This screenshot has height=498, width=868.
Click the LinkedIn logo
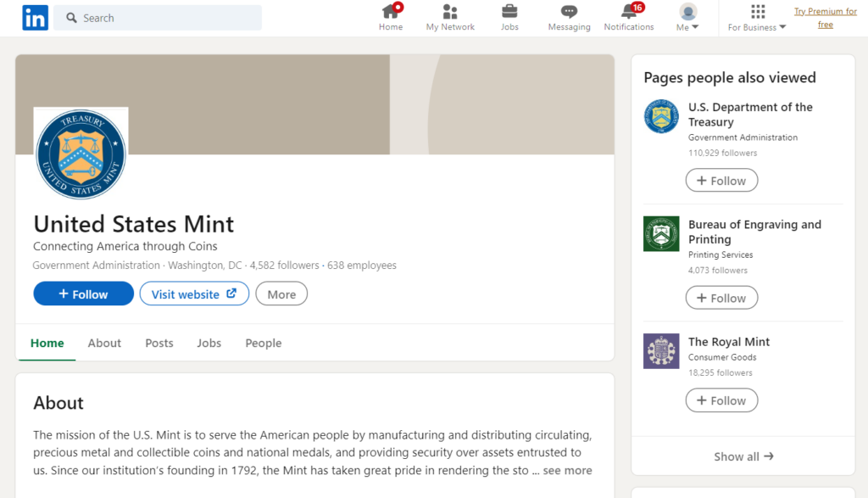tap(35, 18)
